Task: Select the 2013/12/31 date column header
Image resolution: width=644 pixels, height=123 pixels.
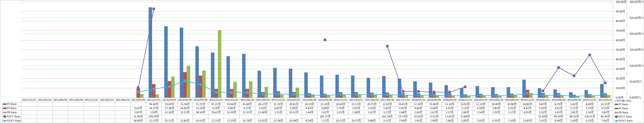Action: coord(154,100)
